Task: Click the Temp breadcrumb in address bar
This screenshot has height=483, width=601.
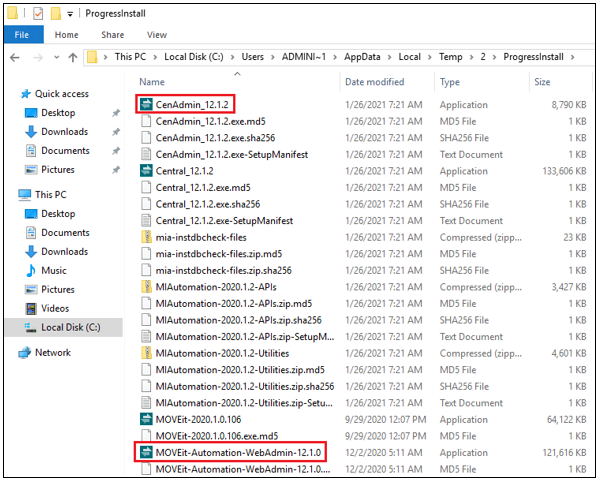Action: (x=450, y=57)
